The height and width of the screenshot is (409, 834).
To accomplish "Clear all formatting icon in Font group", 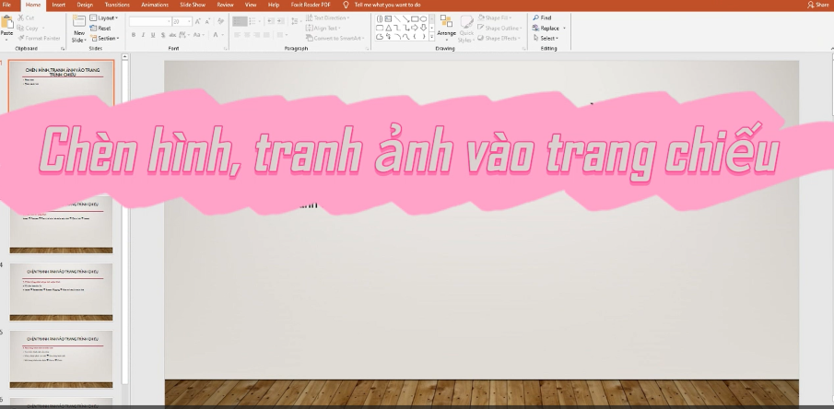I will [221, 21].
